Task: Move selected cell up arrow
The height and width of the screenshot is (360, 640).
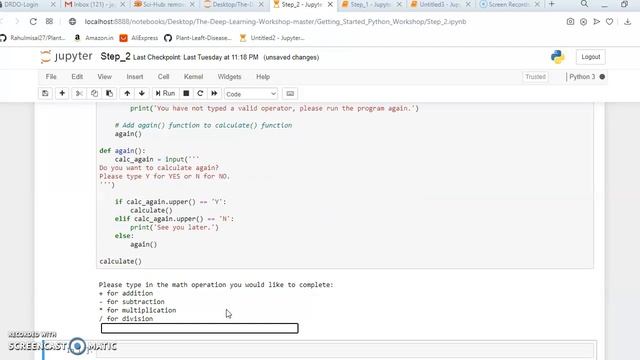Action: pos(127,93)
